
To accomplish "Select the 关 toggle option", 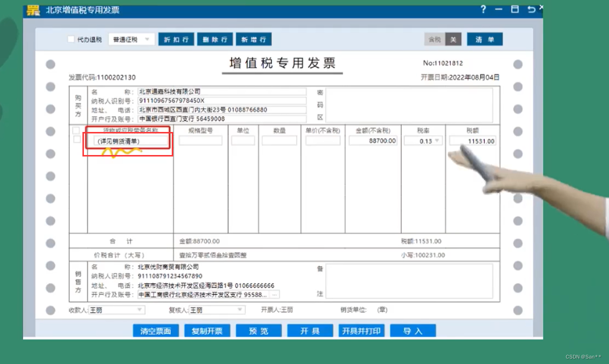I will (x=453, y=39).
